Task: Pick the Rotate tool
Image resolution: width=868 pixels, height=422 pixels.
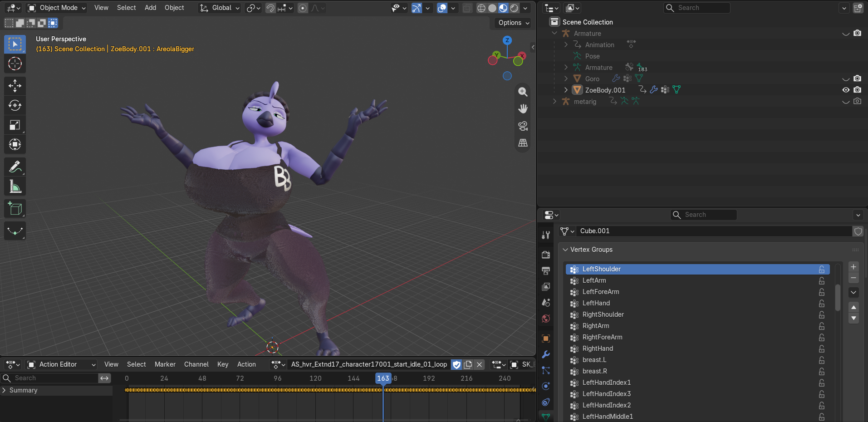Action: coord(15,105)
